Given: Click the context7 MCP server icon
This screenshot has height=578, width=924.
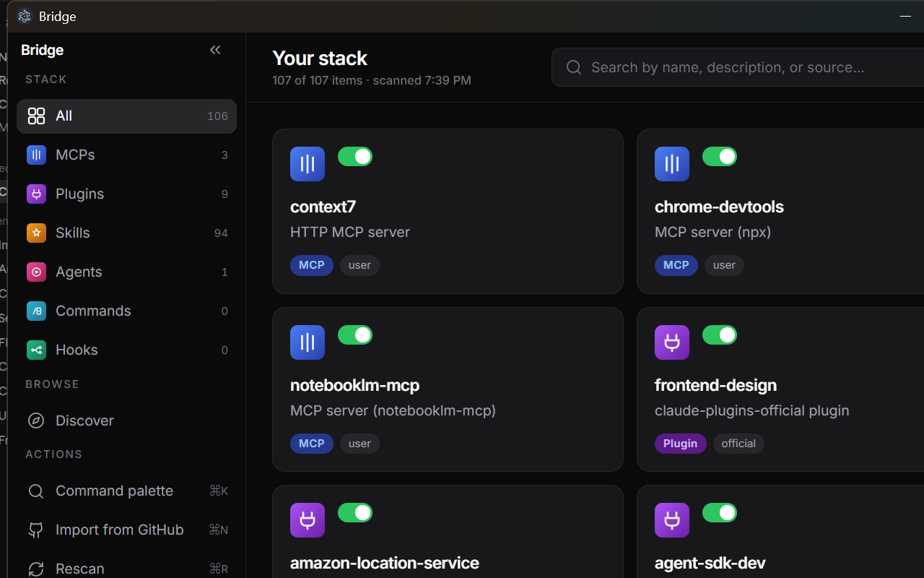Looking at the screenshot, I should point(307,164).
